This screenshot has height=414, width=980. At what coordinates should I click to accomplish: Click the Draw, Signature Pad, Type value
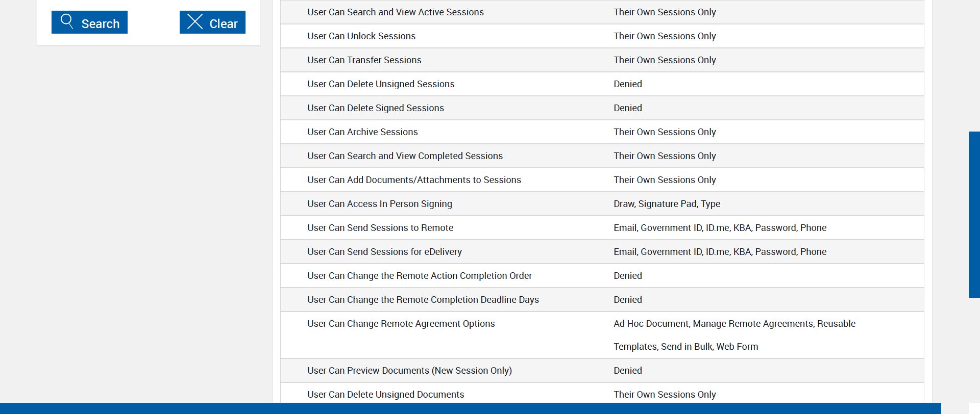tap(667, 204)
